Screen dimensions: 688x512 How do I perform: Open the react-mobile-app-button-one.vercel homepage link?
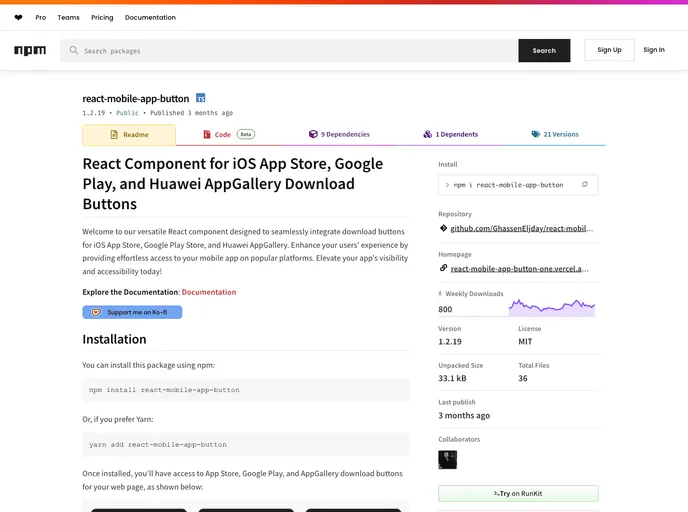(x=520, y=269)
